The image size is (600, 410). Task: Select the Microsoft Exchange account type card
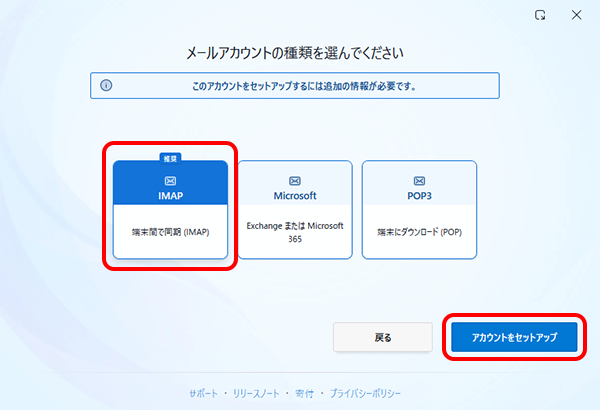[295, 210]
